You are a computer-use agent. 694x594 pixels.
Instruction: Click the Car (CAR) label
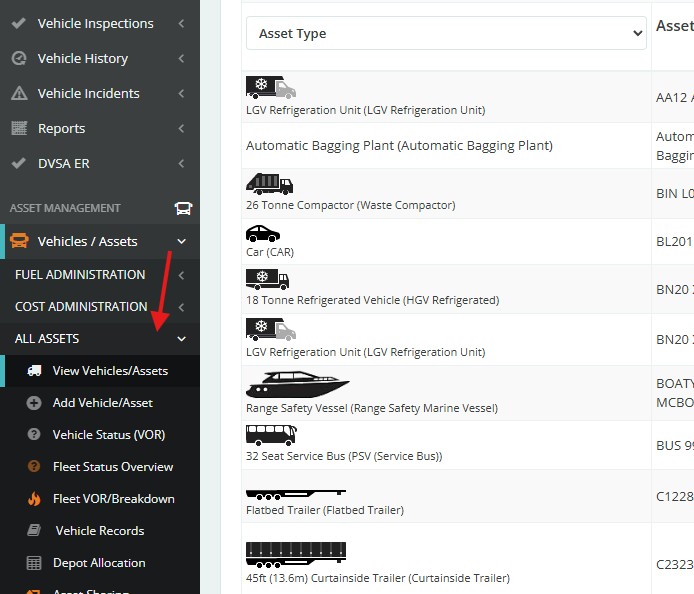tap(270, 252)
